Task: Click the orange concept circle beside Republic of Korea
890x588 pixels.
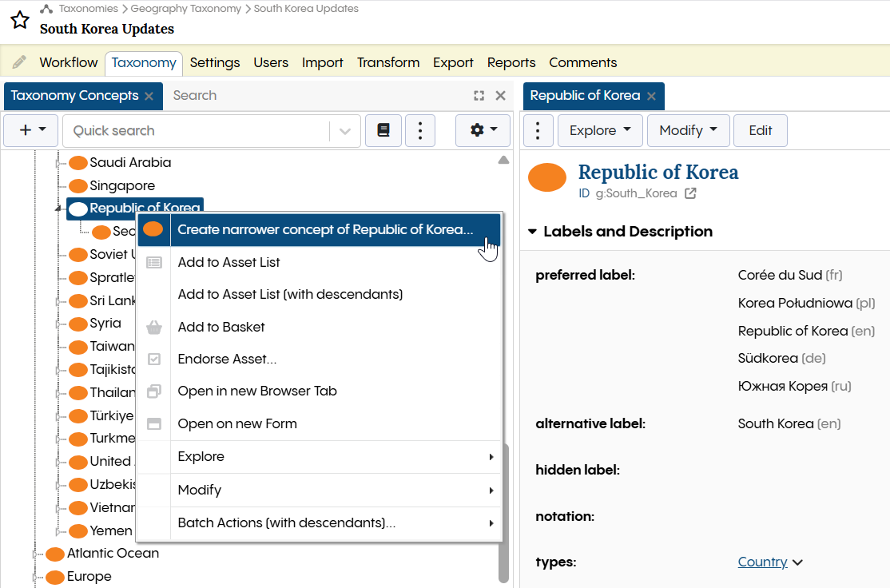Action: coord(546,177)
